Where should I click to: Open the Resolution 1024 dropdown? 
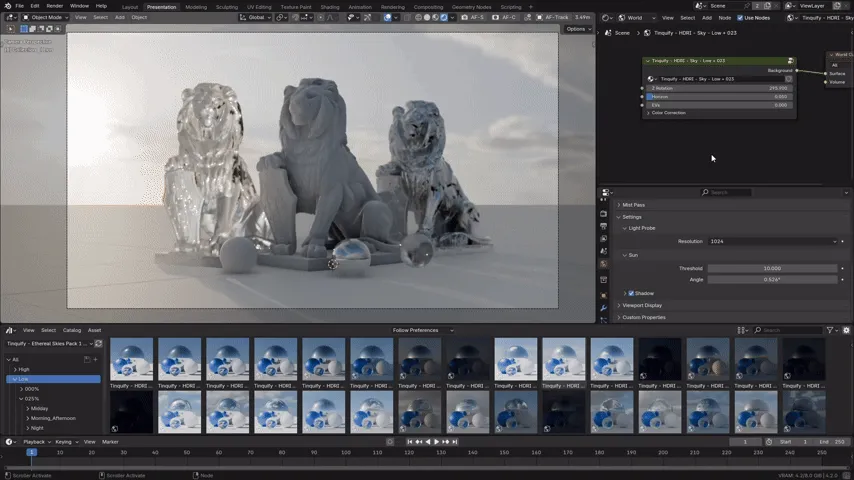click(773, 241)
